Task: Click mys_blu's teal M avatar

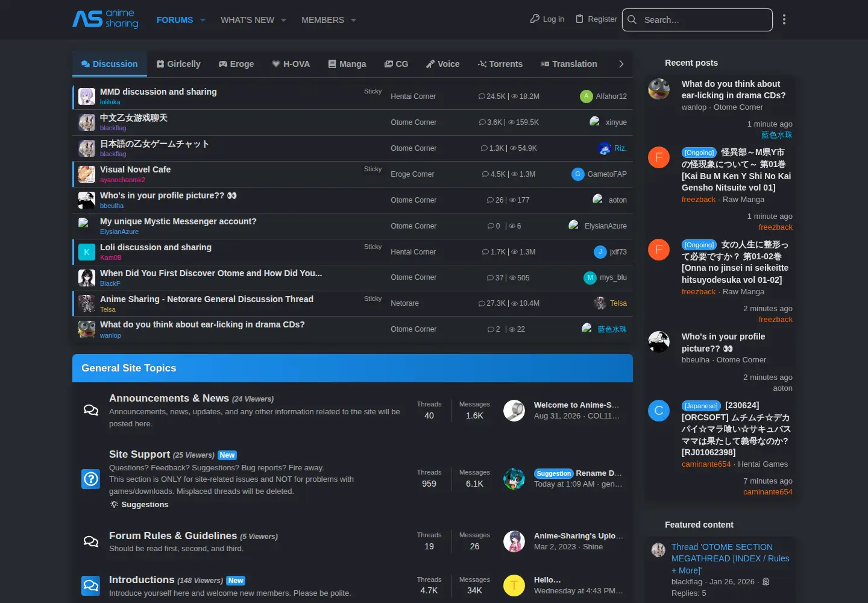Action: pos(590,277)
